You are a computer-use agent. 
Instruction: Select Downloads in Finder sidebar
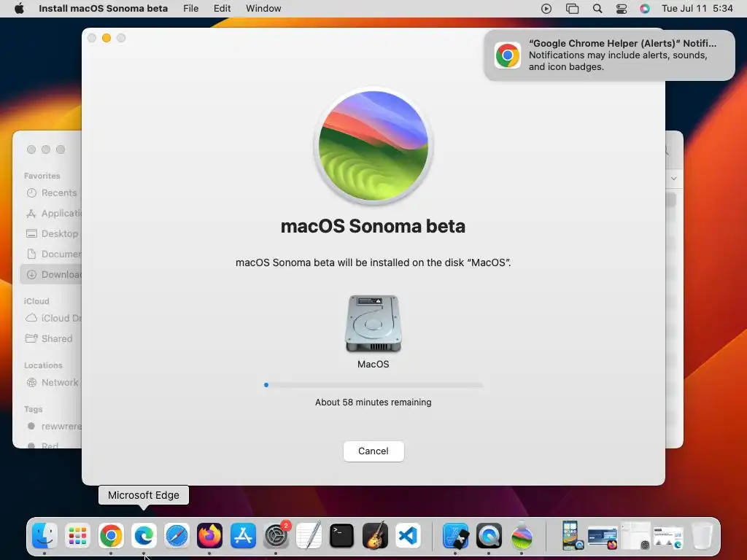point(52,275)
